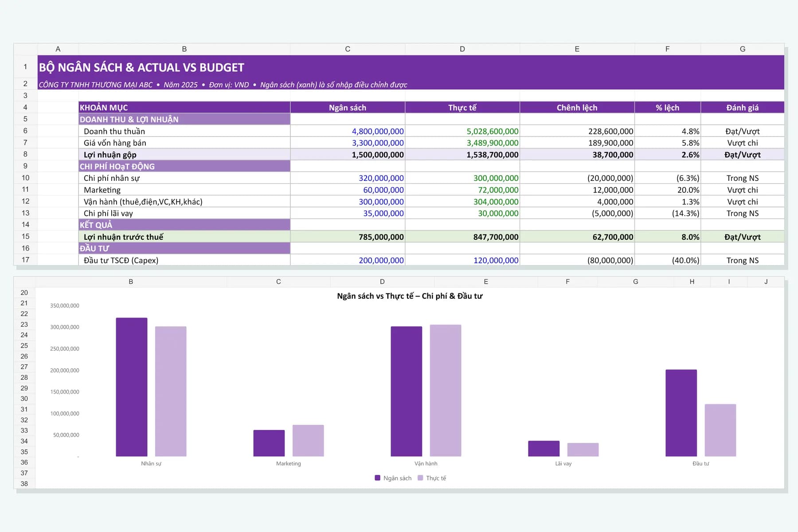The width and height of the screenshot is (798, 532).
Task: Click the Đầu tư light purple actual bar
Action: point(720,430)
